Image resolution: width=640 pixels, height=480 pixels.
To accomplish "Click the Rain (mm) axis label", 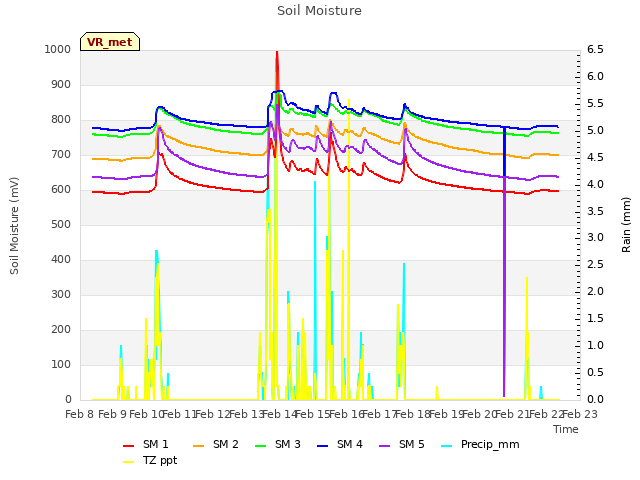I will pos(626,225).
